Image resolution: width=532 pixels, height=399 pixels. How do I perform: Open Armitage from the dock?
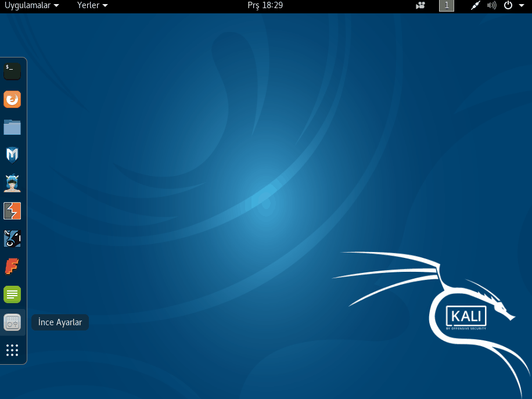coord(12,183)
